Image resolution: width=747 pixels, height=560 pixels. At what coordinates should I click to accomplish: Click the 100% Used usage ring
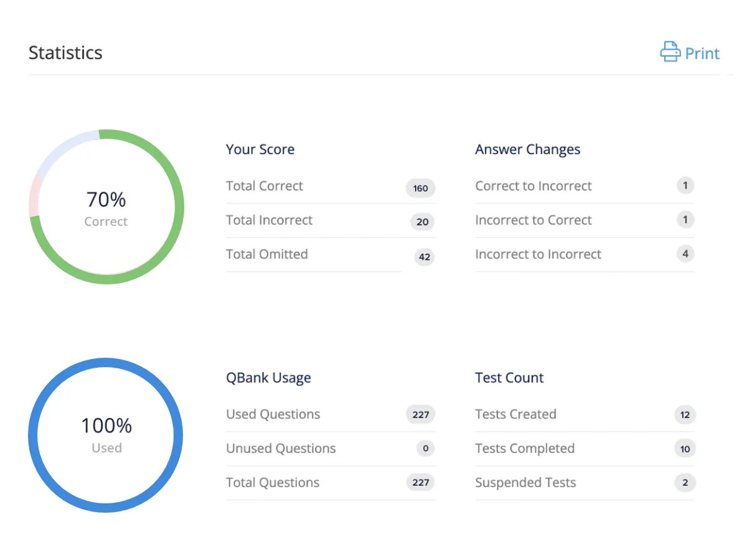pyautogui.click(x=106, y=435)
